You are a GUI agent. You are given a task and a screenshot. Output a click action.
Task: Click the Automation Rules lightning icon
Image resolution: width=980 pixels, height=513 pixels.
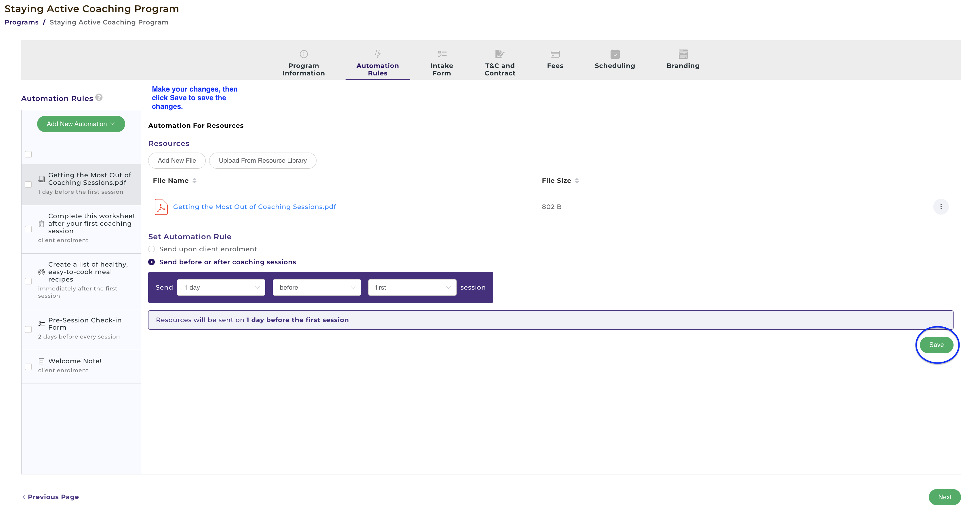(x=377, y=54)
